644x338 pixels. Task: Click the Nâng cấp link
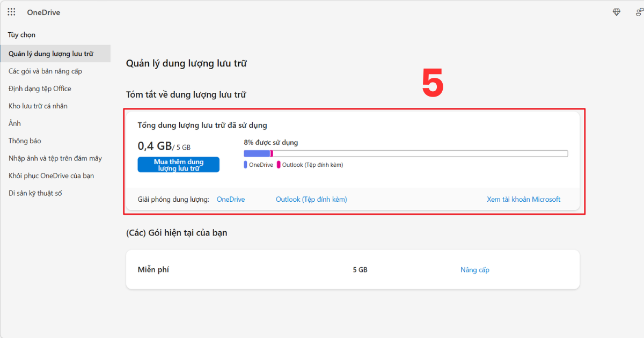(x=475, y=270)
